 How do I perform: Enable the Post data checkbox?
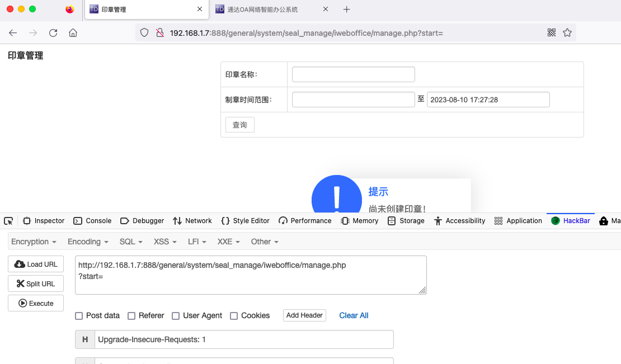pos(79,316)
